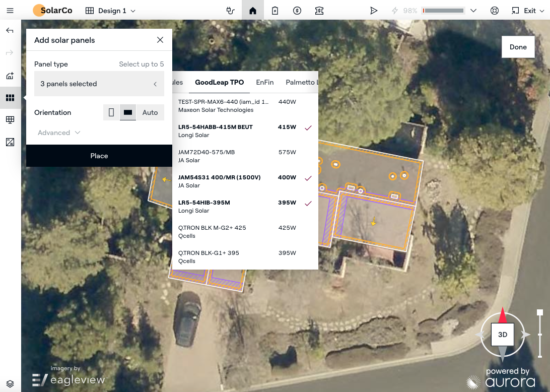Switch to the EnFin tab
550x392 pixels.
pos(264,82)
